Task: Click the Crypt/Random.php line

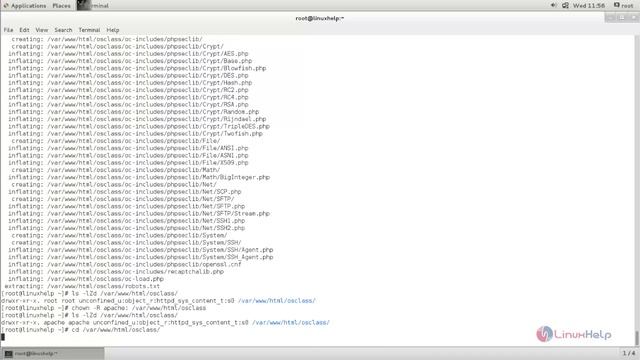Action: click(133, 112)
